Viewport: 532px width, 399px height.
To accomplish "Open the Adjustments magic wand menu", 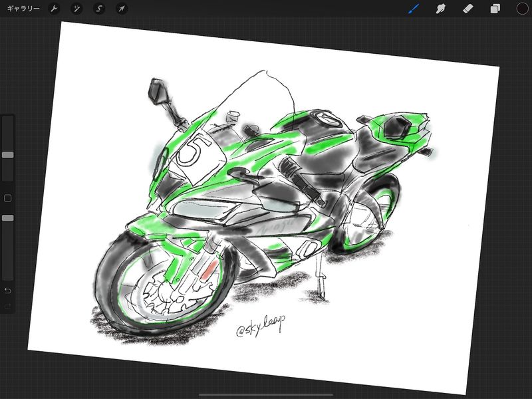I will click(76, 9).
